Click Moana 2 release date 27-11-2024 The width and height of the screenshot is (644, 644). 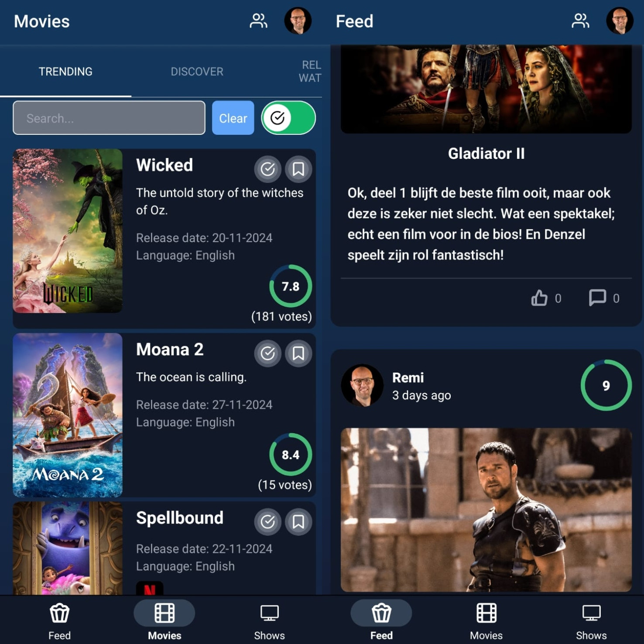[x=204, y=404]
